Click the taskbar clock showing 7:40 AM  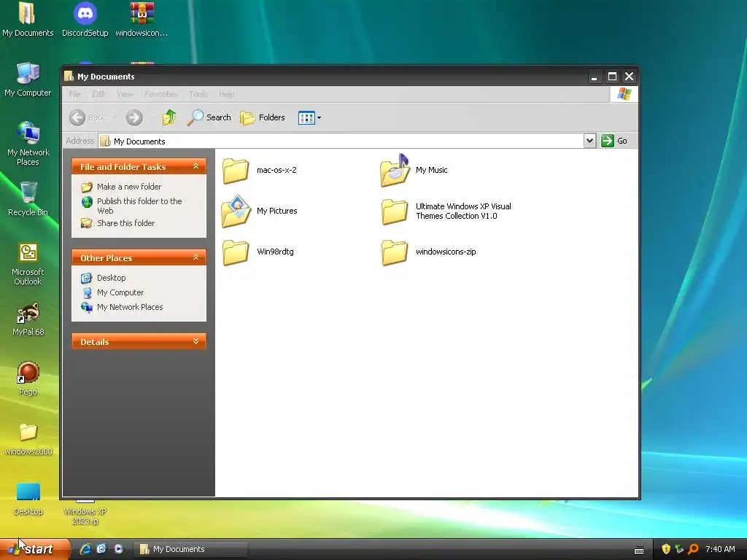[720, 549]
